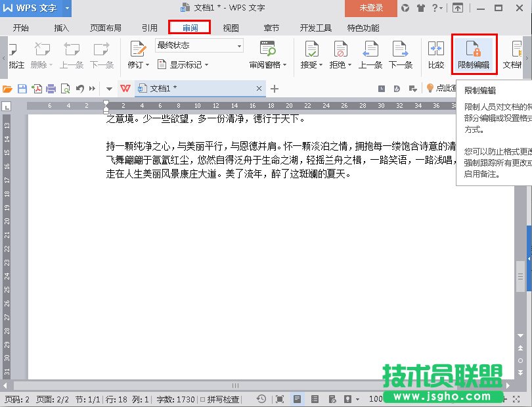Click the 未登录 login button
The image size is (532, 407).
370,9
